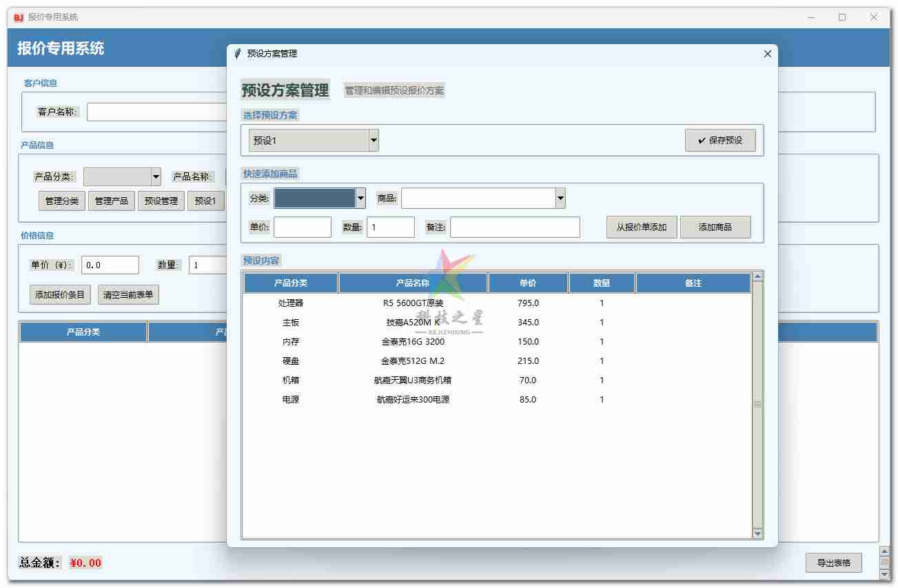Click scroll-down arrow of preset list scrollbar
The width and height of the screenshot is (898, 588).
(x=757, y=533)
